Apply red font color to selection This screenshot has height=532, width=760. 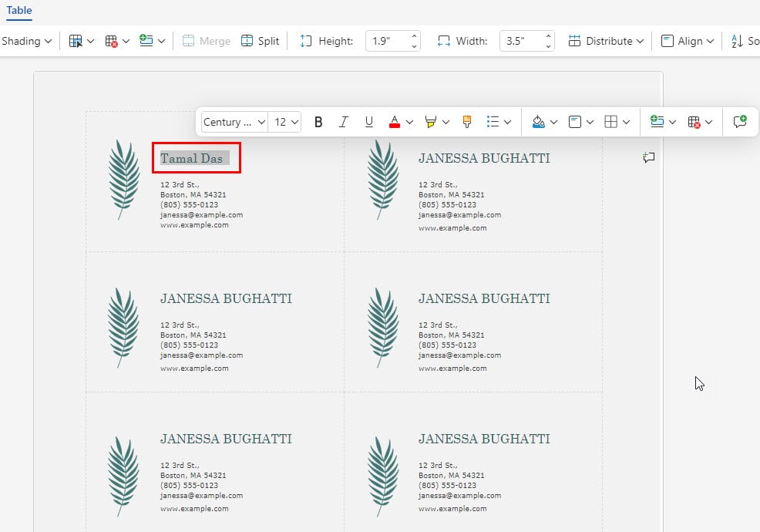point(395,122)
